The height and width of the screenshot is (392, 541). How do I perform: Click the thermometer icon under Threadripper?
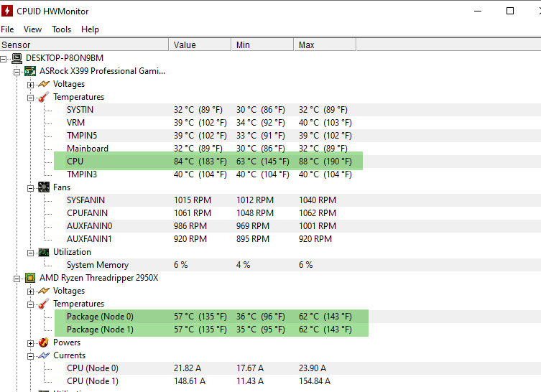[44, 304]
